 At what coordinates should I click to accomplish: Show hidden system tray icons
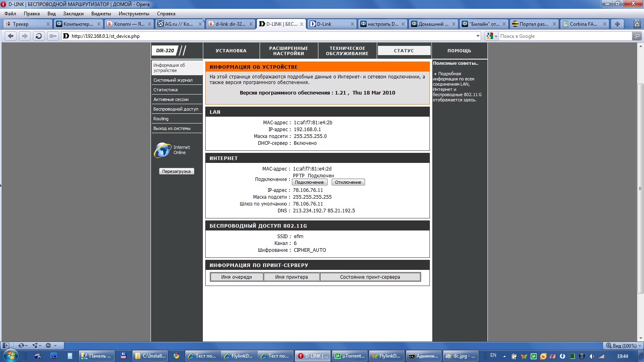click(x=504, y=356)
